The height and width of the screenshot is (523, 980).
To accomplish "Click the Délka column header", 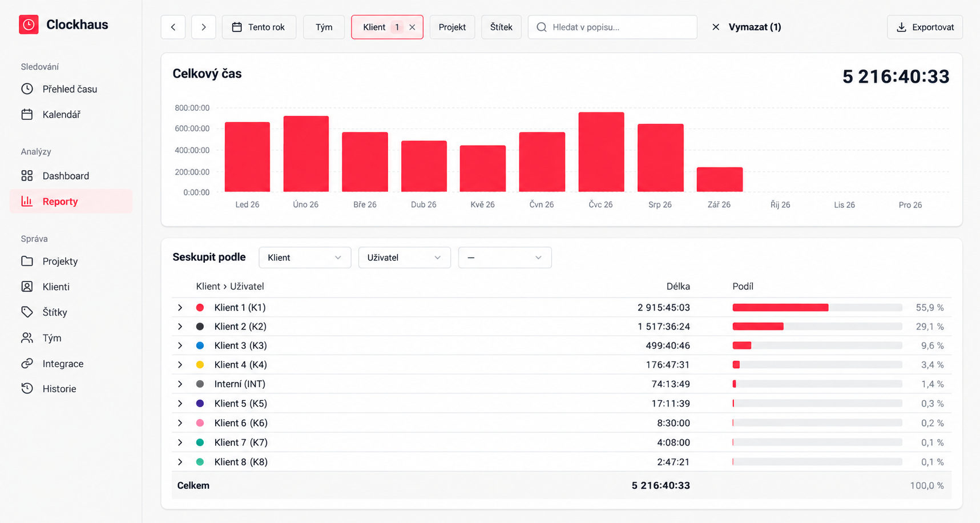I will (x=678, y=287).
